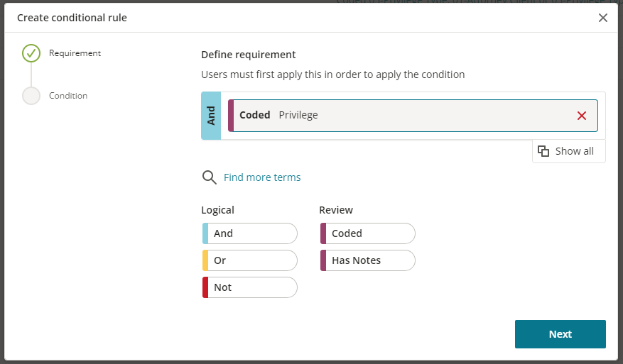623x364 pixels.
Task: Add the And logical operator
Action: coord(249,233)
